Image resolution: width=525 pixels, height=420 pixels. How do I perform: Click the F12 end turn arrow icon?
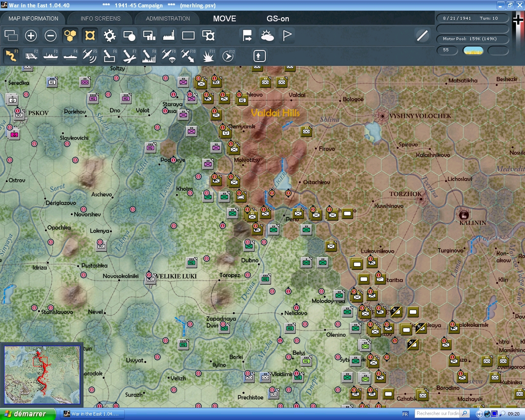(x=228, y=56)
